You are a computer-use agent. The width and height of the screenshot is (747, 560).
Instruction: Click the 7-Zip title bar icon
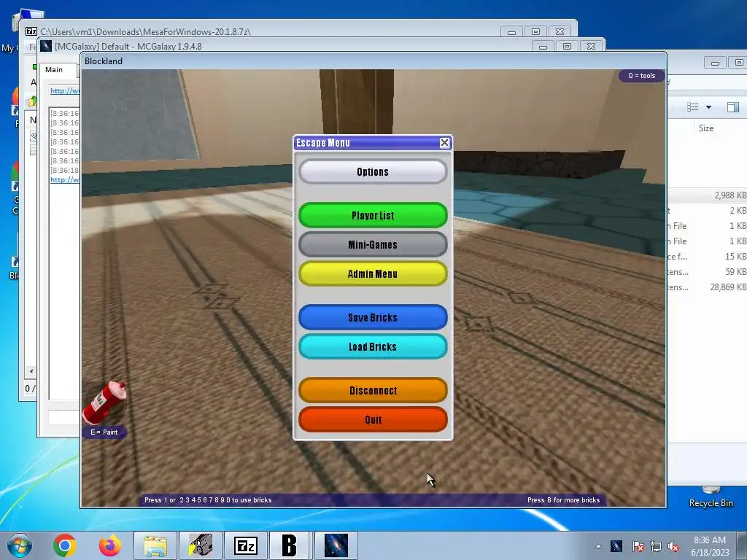click(31, 31)
